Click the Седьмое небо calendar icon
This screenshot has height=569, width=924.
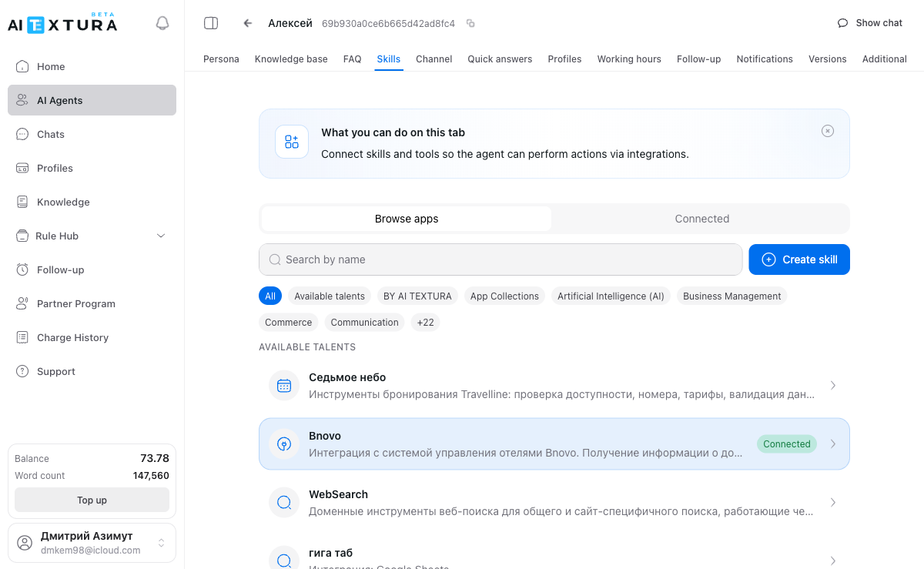[284, 385]
